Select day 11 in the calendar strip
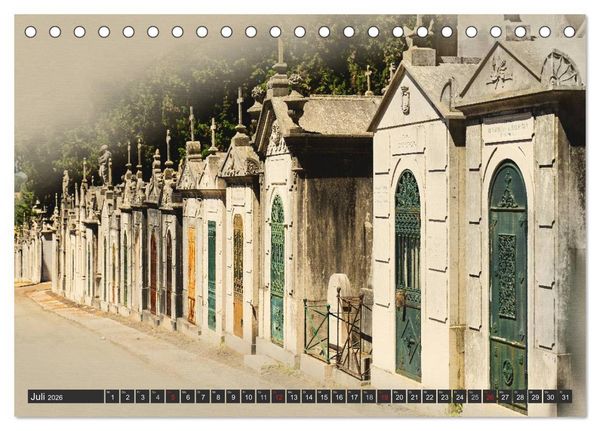Image resolution: width=600 pixels, height=431 pixels. coord(263,397)
